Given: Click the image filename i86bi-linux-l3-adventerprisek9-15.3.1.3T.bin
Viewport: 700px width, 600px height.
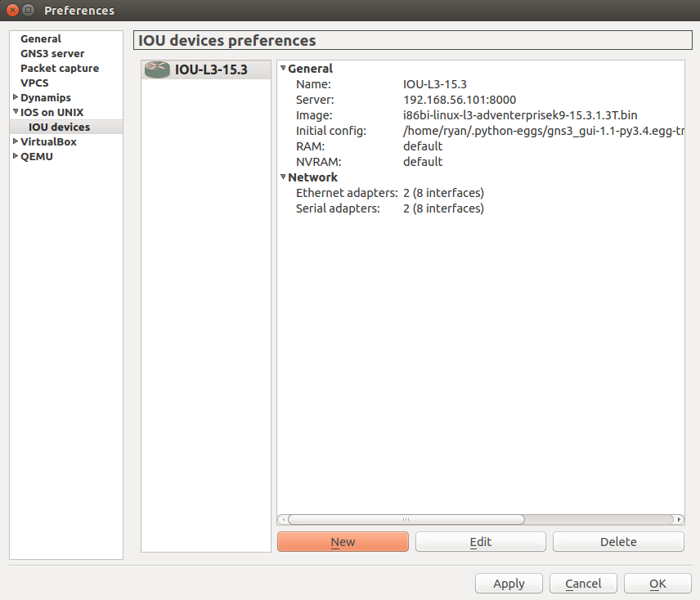Looking at the screenshot, I should click(x=520, y=115).
